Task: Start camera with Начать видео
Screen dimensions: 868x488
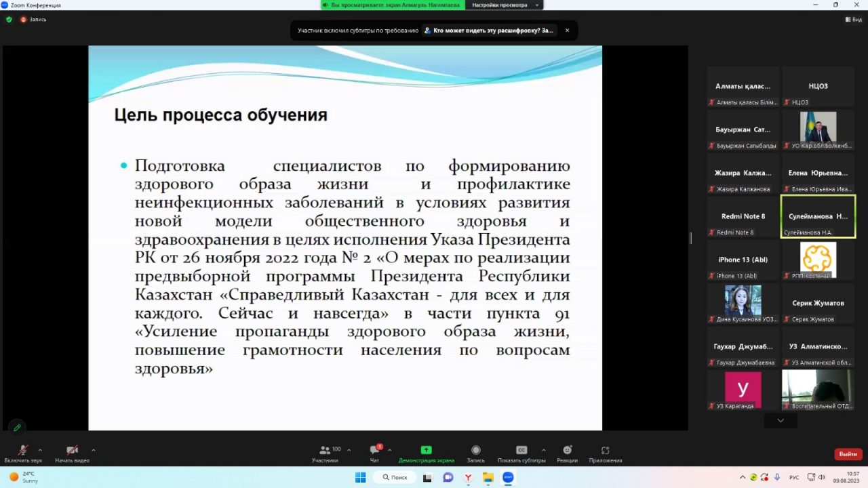Action: click(72, 451)
